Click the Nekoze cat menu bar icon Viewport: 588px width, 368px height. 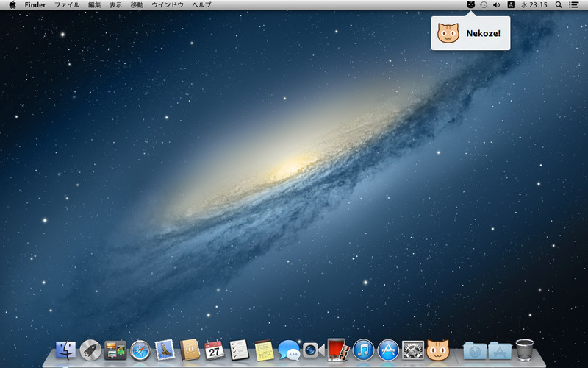(470, 5)
